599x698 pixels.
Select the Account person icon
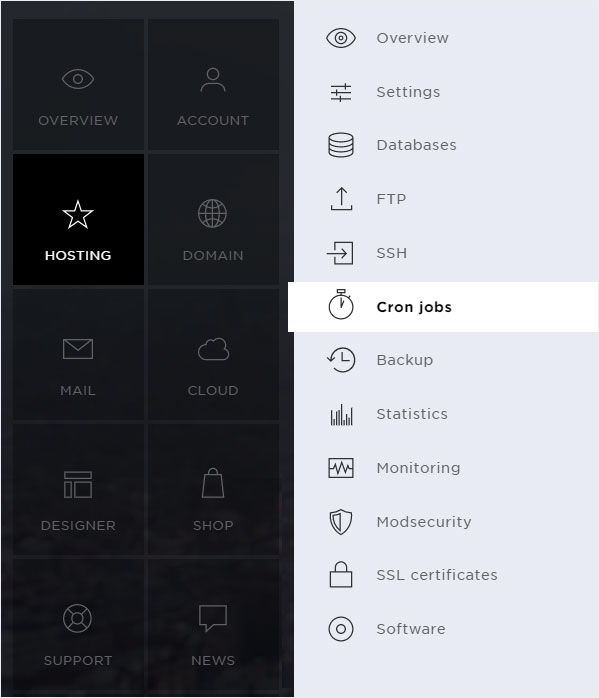coord(213,80)
